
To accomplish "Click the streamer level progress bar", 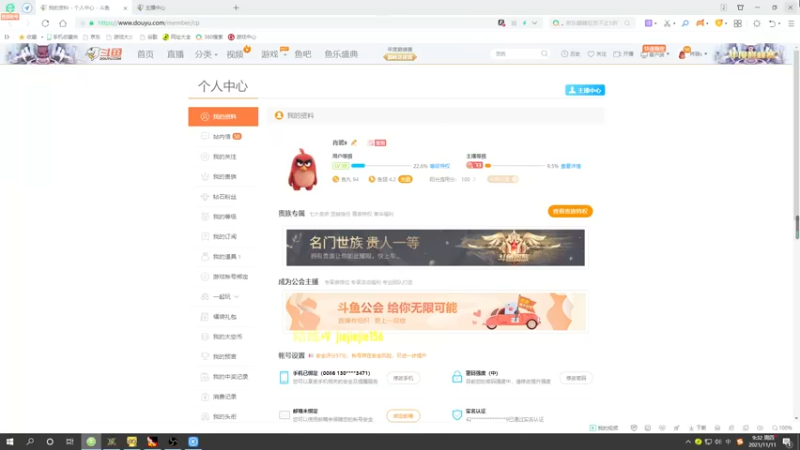I will [x=514, y=166].
